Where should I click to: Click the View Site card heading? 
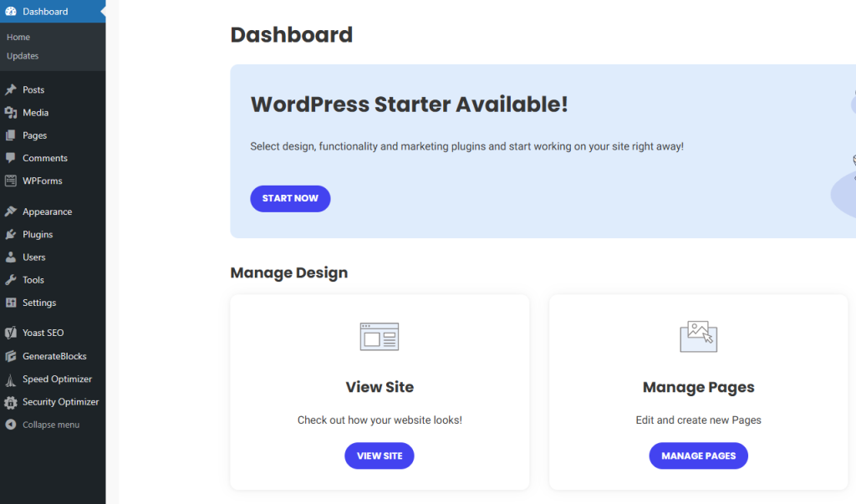coord(380,387)
